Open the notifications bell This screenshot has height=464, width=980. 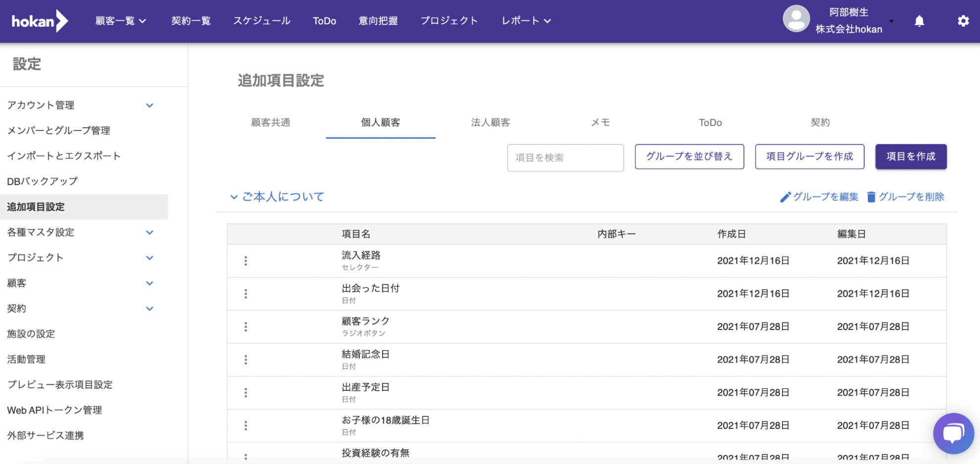click(919, 21)
